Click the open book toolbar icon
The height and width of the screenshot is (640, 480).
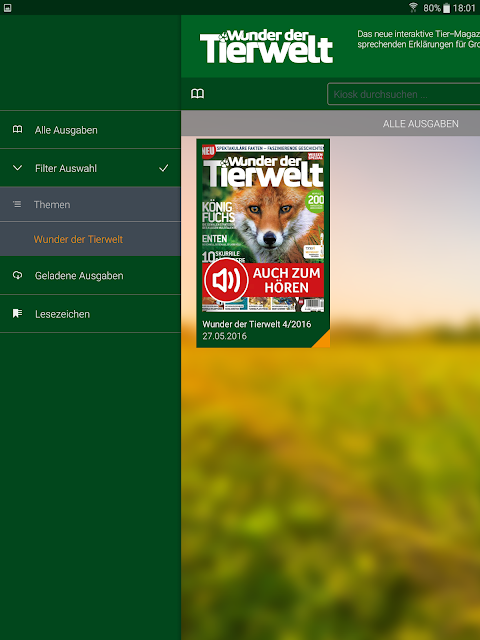198,94
